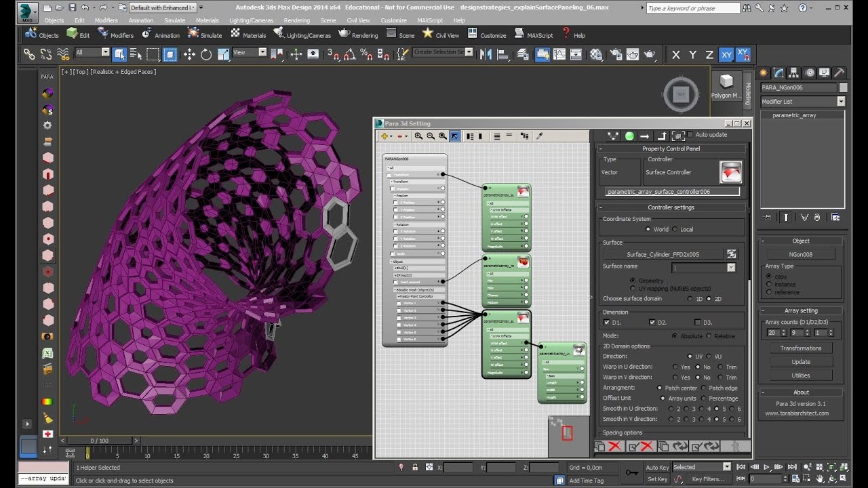Open the Utilities hammer tab in the command panel
The image size is (868, 488).
(839, 73)
